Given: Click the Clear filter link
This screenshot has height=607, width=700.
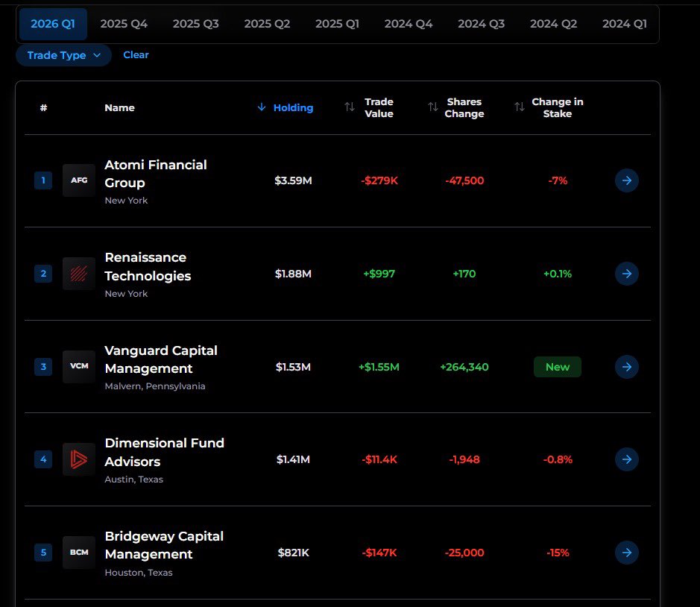Looking at the screenshot, I should click(136, 55).
